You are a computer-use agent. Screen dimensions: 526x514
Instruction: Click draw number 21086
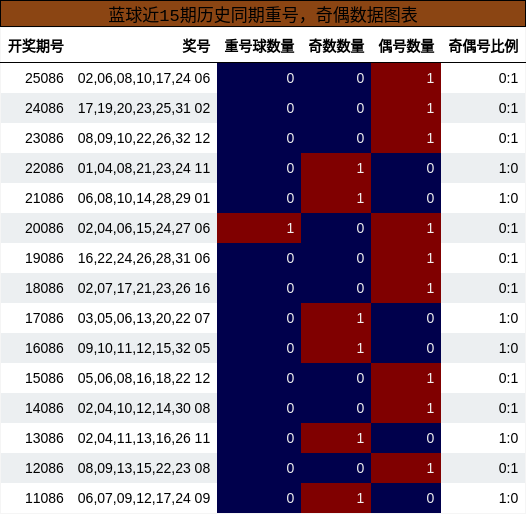click(44, 198)
